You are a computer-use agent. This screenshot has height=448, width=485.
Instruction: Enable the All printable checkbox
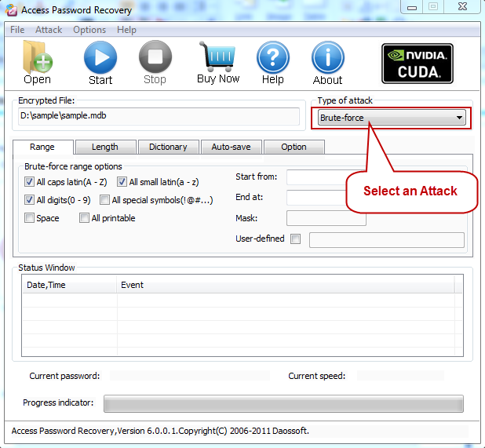pos(84,217)
